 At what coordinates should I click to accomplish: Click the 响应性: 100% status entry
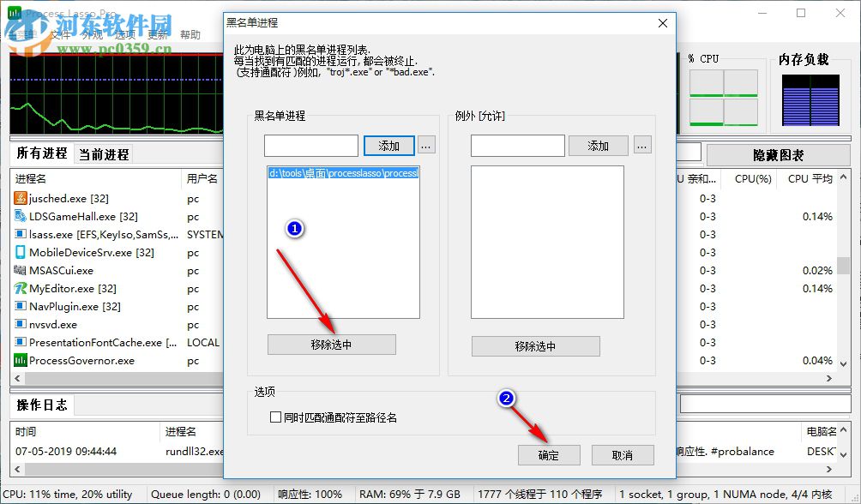click(x=310, y=494)
